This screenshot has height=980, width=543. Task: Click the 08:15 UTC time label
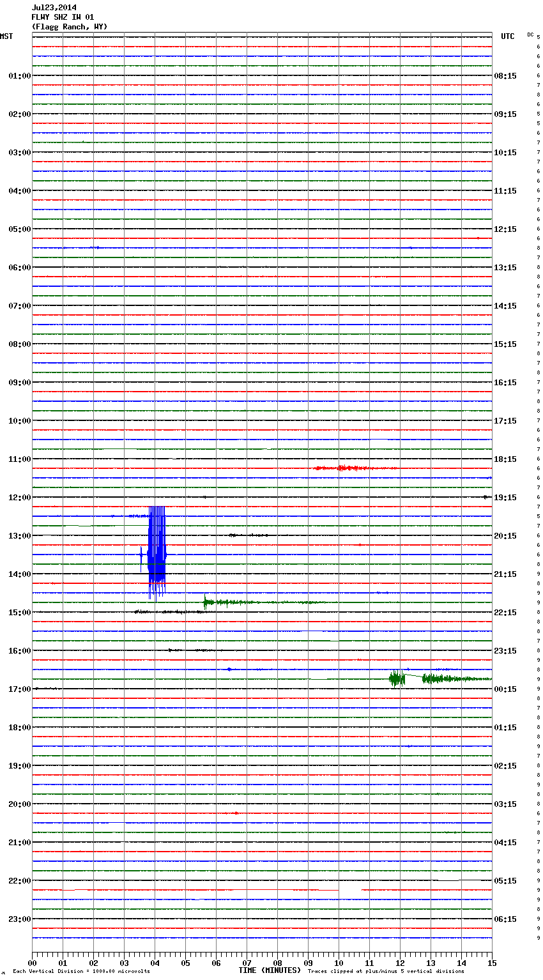point(505,76)
